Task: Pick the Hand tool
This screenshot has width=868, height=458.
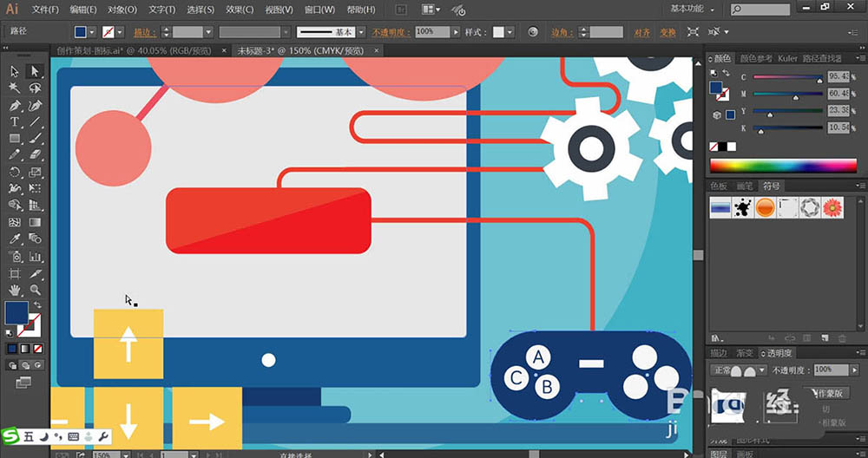Action: point(15,290)
